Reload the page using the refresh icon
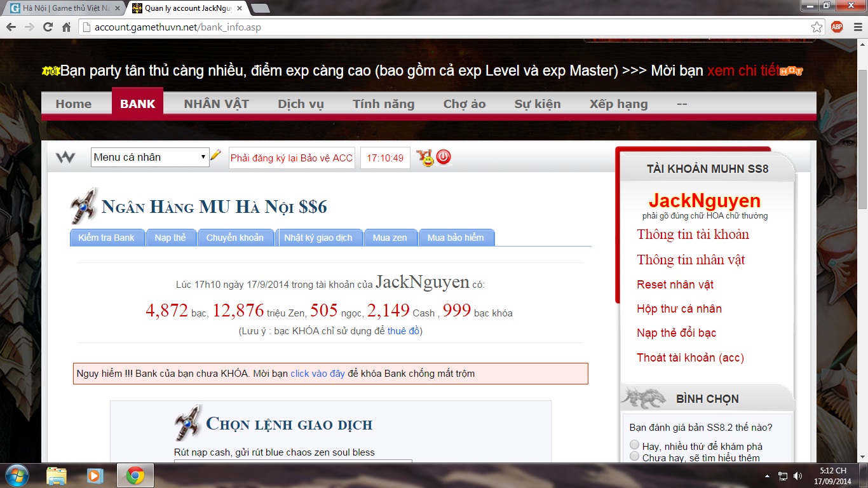The width and height of the screenshot is (868, 488). point(48,27)
